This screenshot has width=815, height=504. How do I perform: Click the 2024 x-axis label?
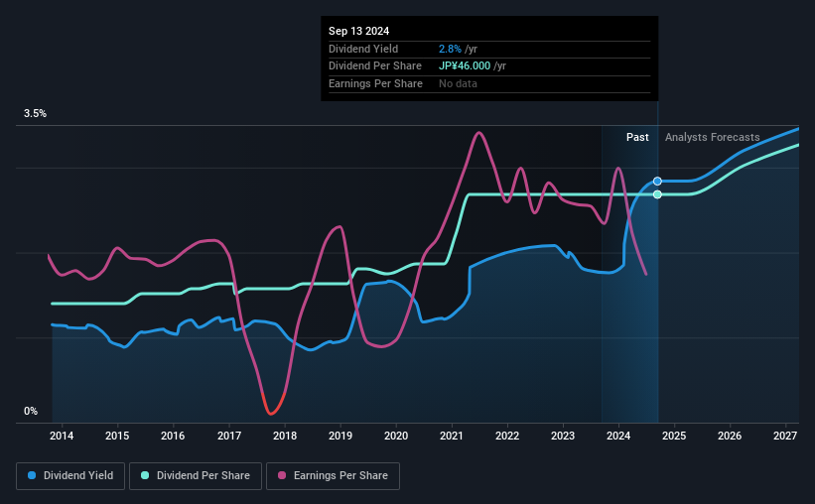[x=618, y=436]
